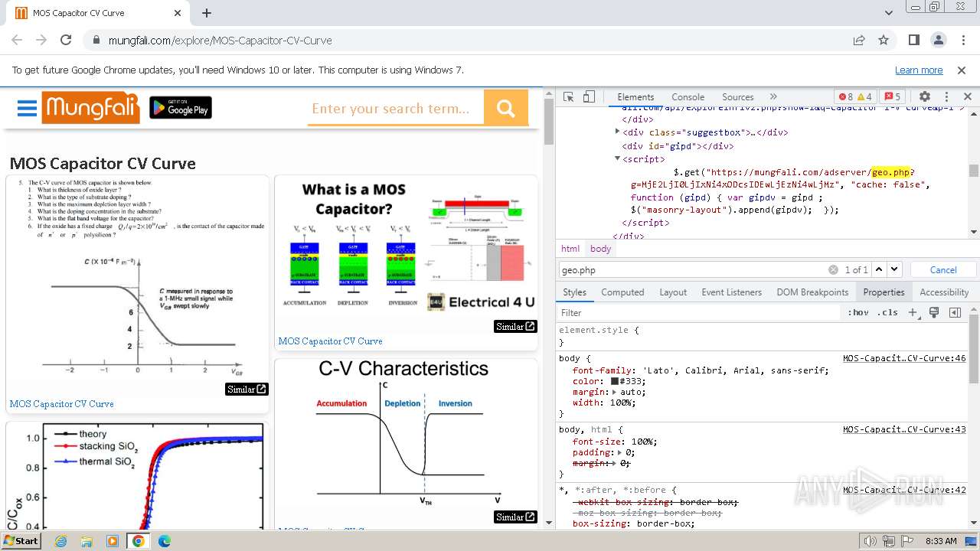Go to next search result
980x551 pixels.
[x=894, y=269]
